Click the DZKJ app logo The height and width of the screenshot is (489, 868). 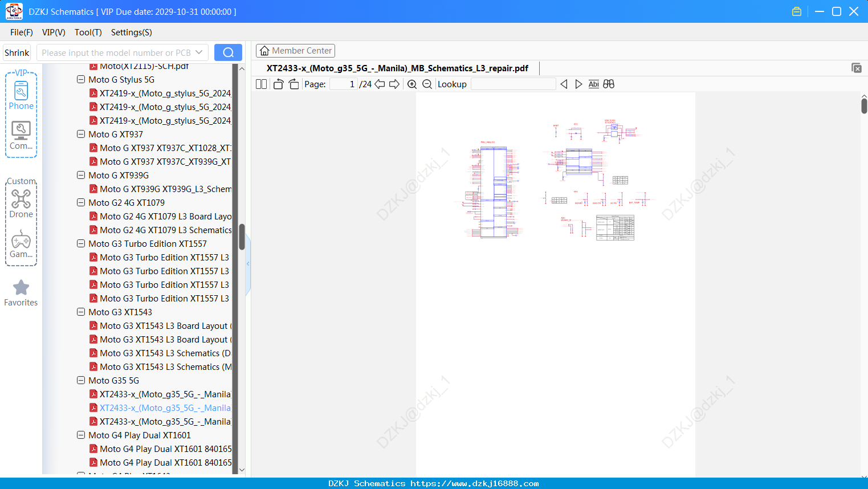click(x=14, y=11)
